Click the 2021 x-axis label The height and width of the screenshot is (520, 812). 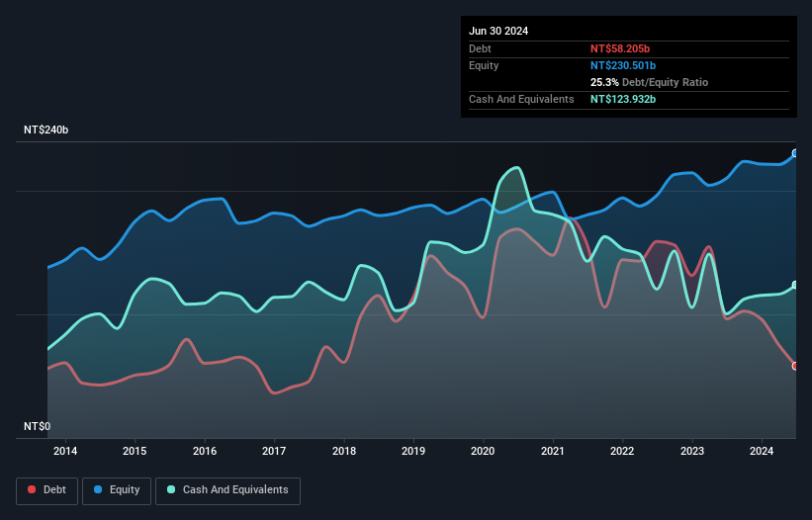click(x=553, y=451)
